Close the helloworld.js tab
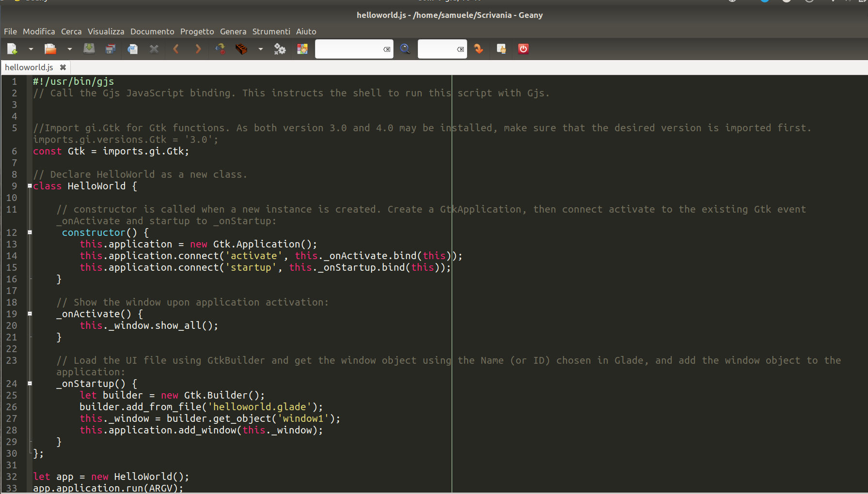The height and width of the screenshot is (494, 868). coord(63,67)
